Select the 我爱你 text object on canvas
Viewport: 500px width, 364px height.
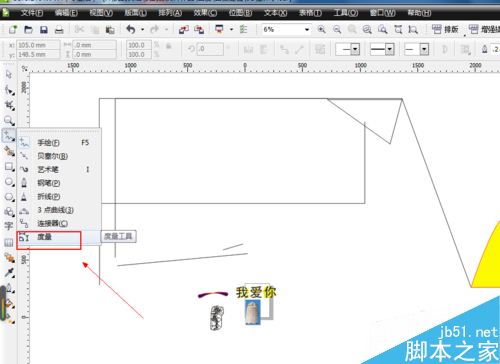tap(256, 292)
